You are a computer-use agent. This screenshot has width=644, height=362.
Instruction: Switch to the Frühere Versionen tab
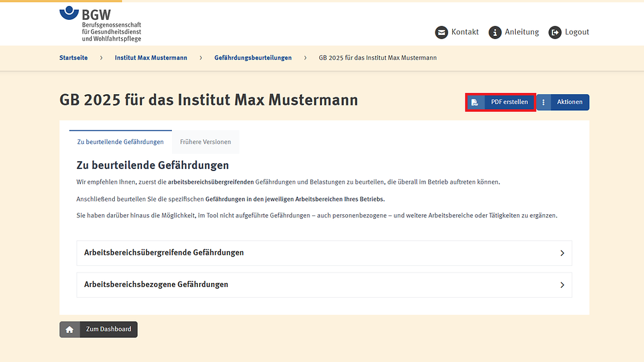click(x=205, y=142)
